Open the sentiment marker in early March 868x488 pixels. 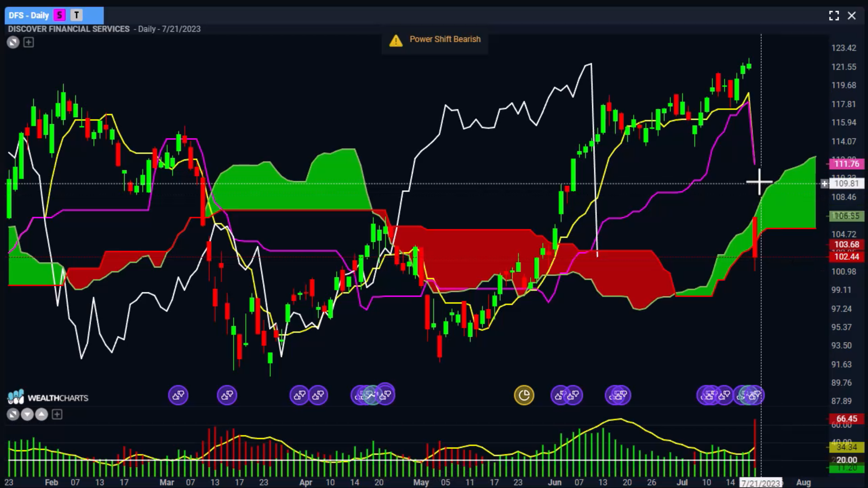[178, 395]
